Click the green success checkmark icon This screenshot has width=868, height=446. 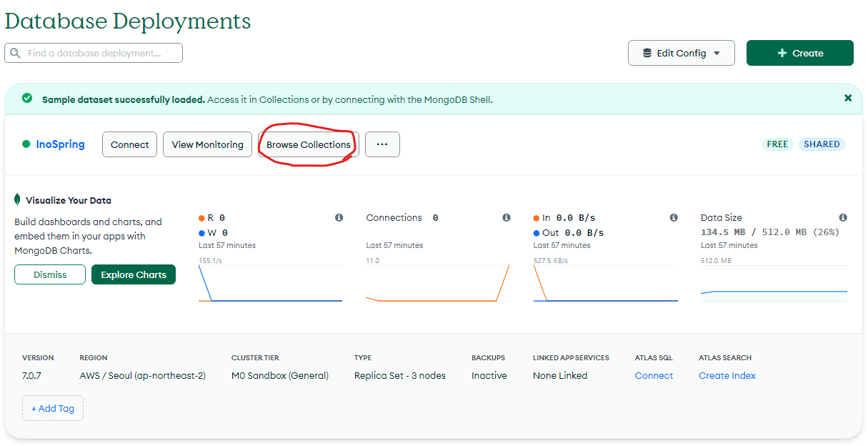click(x=27, y=99)
